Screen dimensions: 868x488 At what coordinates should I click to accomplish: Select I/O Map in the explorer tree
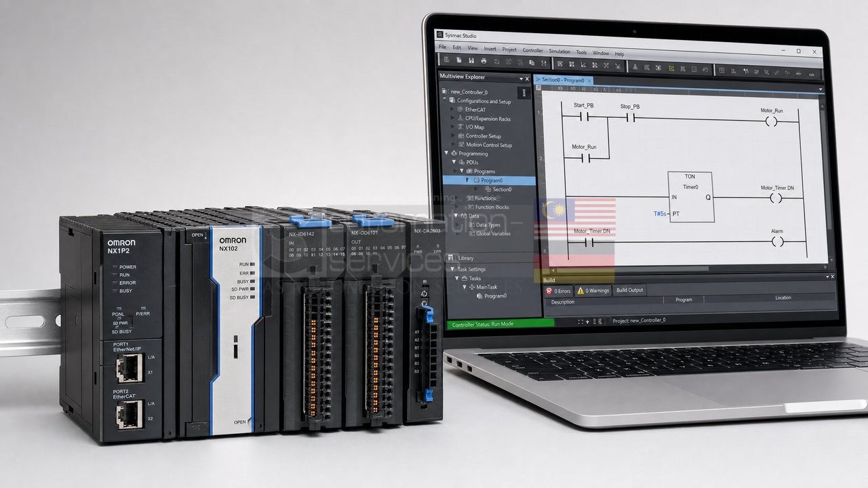pos(475,127)
